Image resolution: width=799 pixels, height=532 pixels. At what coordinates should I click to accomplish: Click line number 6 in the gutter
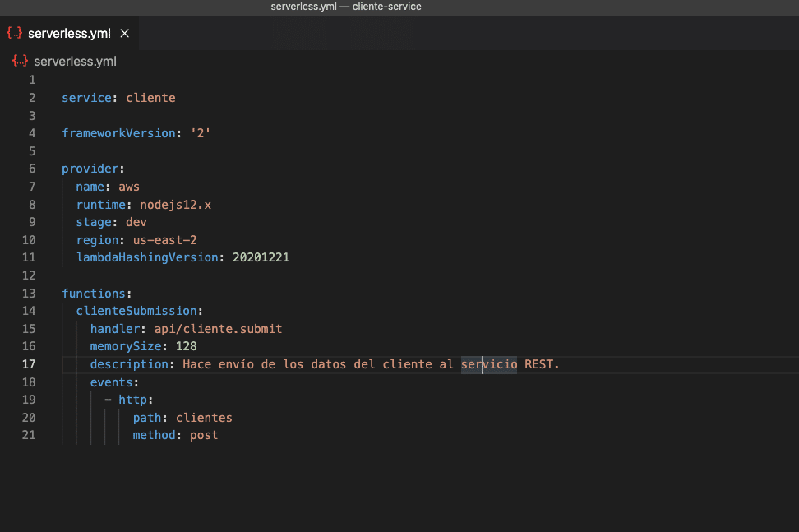point(32,169)
